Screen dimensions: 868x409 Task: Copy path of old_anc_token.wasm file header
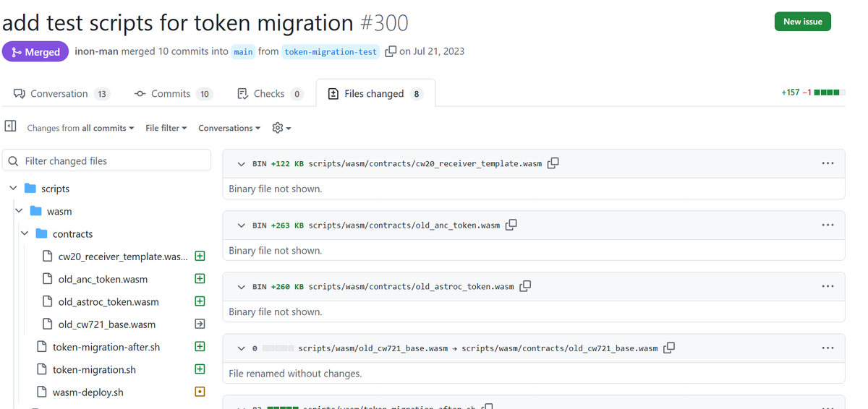pyautogui.click(x=511, y=225)
